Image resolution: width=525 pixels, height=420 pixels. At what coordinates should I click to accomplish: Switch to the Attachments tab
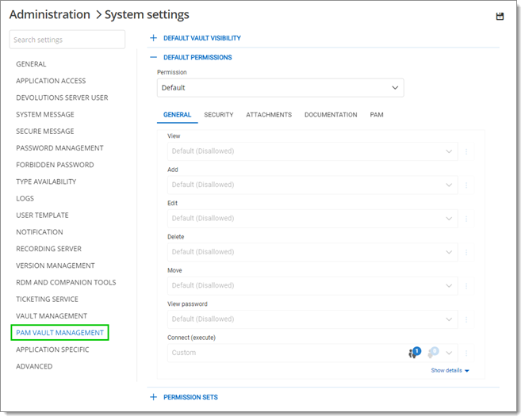point(269,115)
